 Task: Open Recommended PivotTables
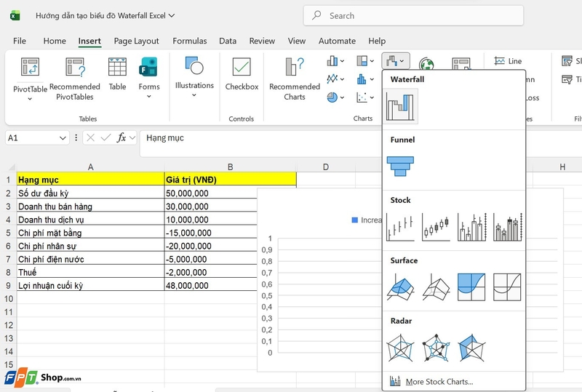[x=75, y=79]
